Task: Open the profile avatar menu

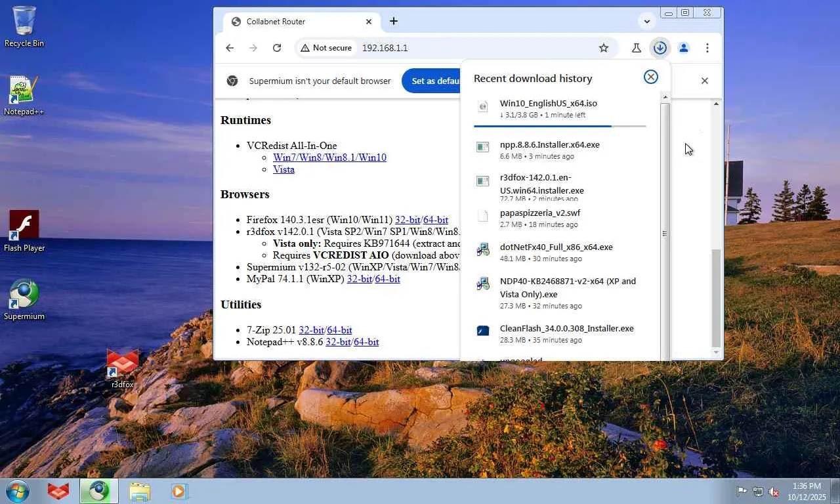Action: point(684,48)
